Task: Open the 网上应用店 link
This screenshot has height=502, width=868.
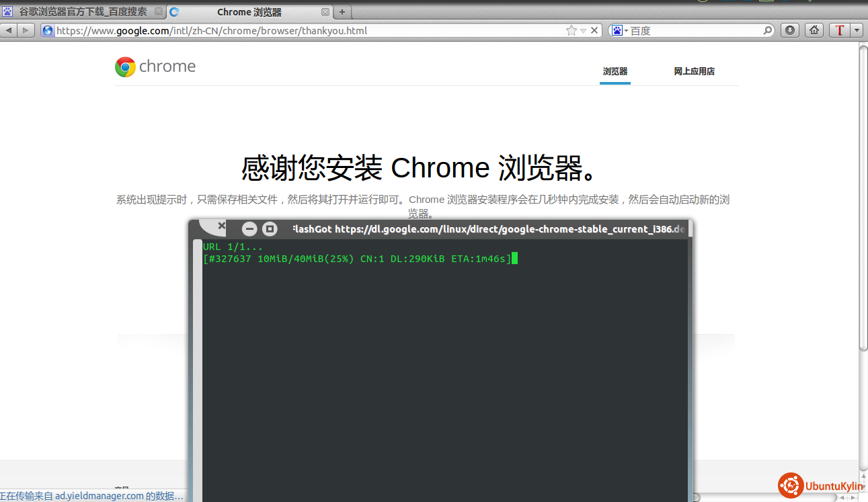Action: [x=694, y=71]
